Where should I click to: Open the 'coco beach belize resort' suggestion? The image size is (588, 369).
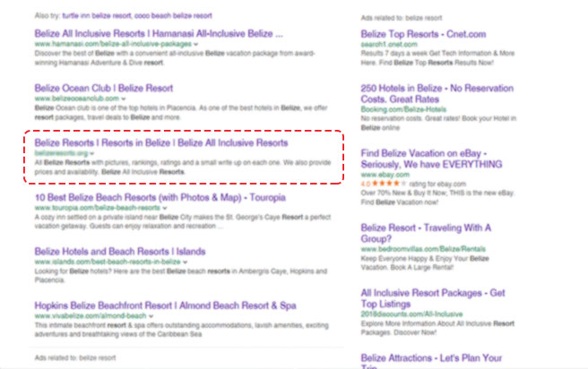[173, 16]
